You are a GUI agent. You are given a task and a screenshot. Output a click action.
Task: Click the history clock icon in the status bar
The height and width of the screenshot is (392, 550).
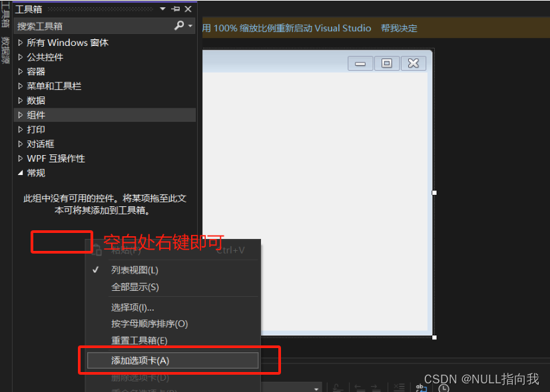[443, 388]
